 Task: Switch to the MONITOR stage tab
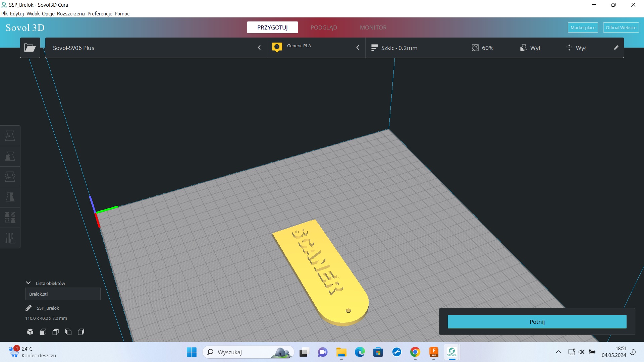click(373, 27)
